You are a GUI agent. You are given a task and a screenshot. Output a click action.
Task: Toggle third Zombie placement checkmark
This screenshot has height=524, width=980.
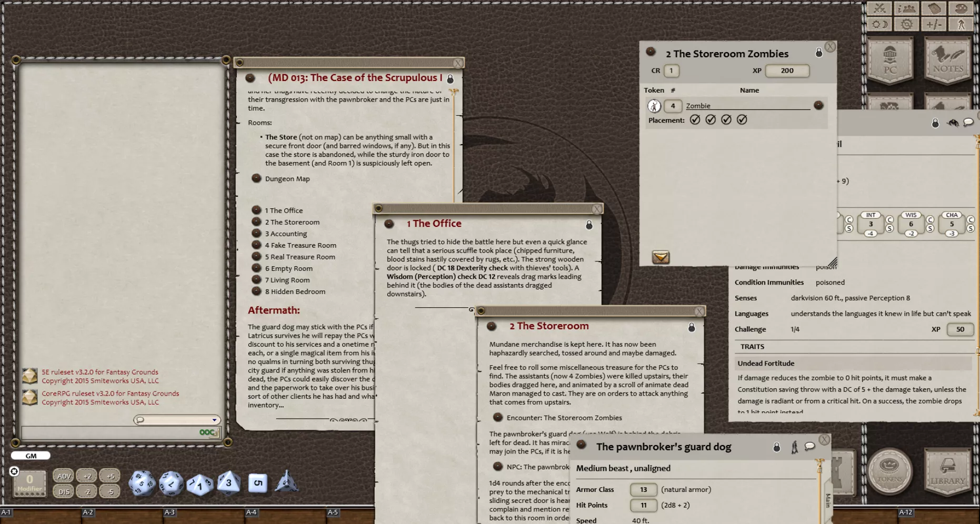point(726,120)
